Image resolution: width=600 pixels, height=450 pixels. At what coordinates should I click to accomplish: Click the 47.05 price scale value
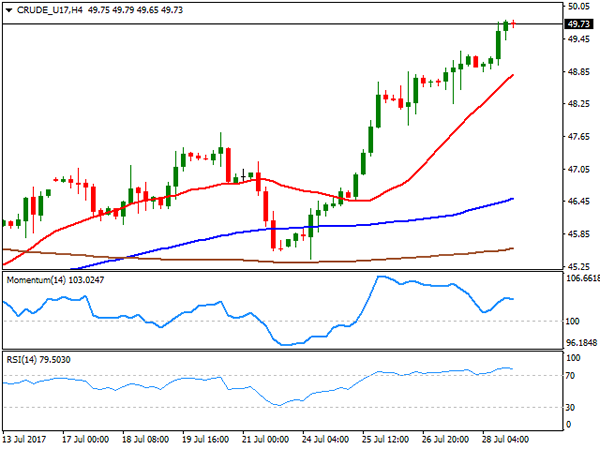[579, 169]
